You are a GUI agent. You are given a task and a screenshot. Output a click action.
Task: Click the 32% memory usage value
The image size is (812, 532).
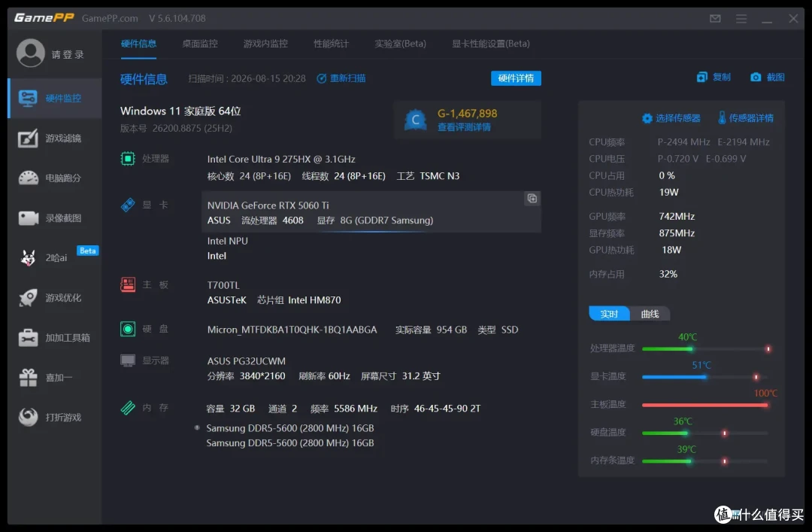(668, 274)
